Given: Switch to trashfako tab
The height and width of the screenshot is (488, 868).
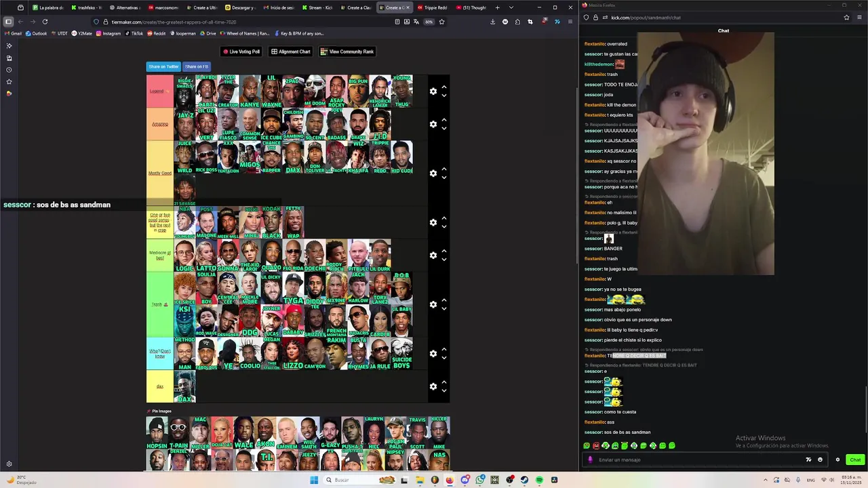Looking at the screenshot, I should coord(85,7).
